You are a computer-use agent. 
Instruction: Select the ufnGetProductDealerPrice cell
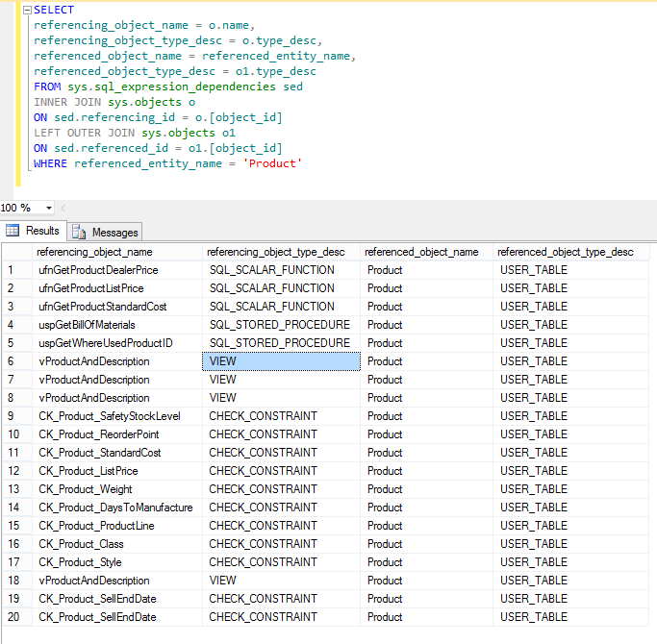click(x=117, y=270)
